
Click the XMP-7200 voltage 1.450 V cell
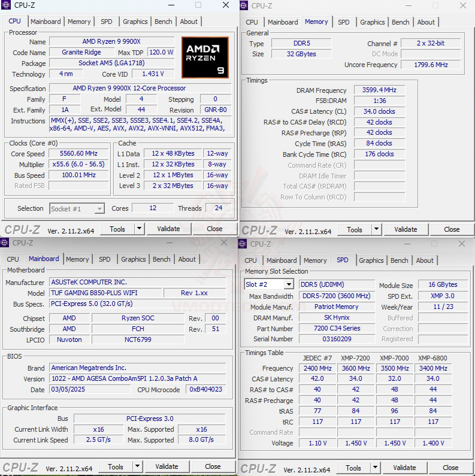coord(356,443)
